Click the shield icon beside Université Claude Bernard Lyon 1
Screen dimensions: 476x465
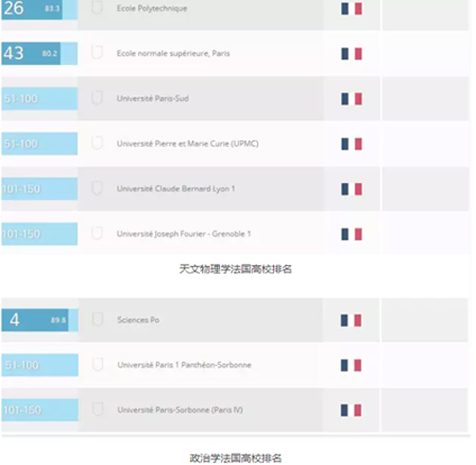click(97, 188)
